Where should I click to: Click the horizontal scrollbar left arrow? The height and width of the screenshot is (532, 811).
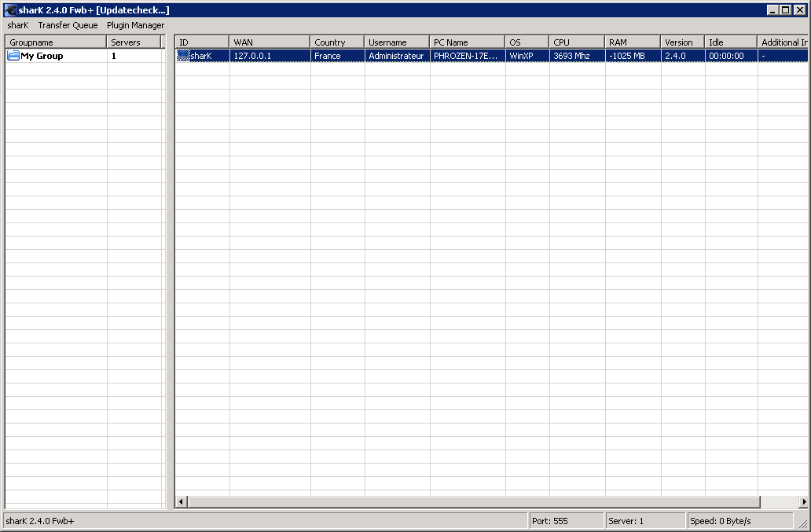[182, 502]
